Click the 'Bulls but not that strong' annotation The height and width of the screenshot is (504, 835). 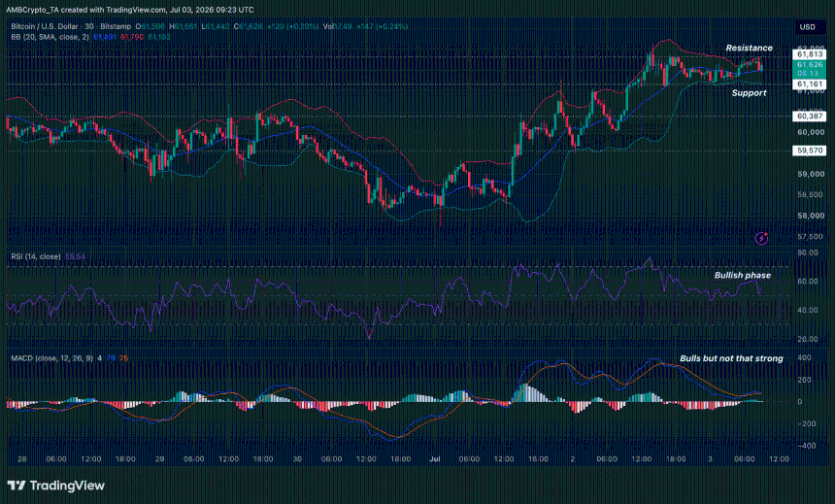point(731,358)
